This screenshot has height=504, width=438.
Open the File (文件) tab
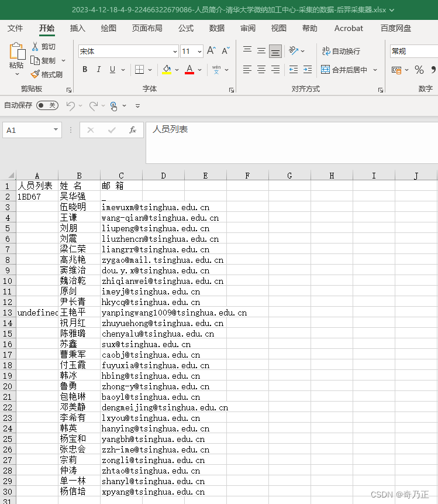(15, 28)
